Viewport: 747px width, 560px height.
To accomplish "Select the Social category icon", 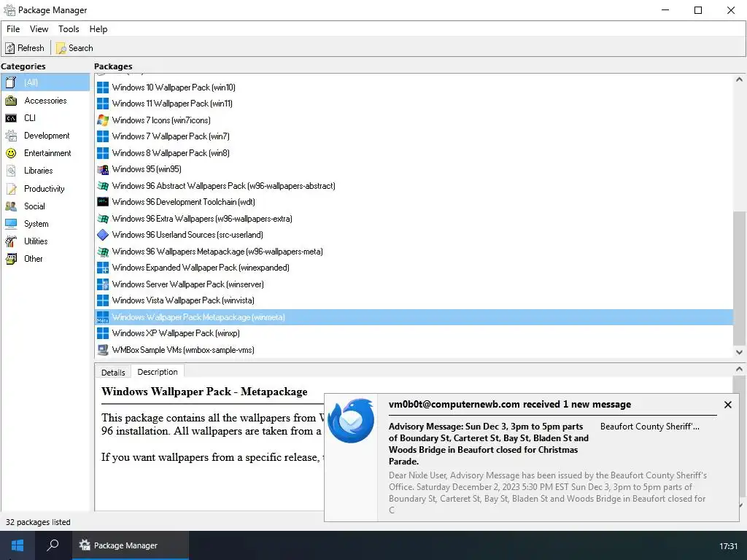I will click(x=11, y=206).
